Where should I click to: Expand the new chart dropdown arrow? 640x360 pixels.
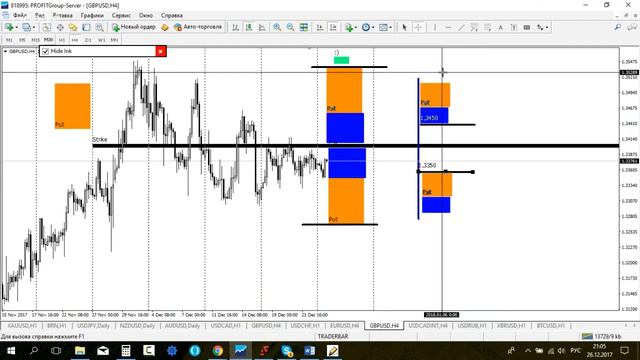pos(16,27)
